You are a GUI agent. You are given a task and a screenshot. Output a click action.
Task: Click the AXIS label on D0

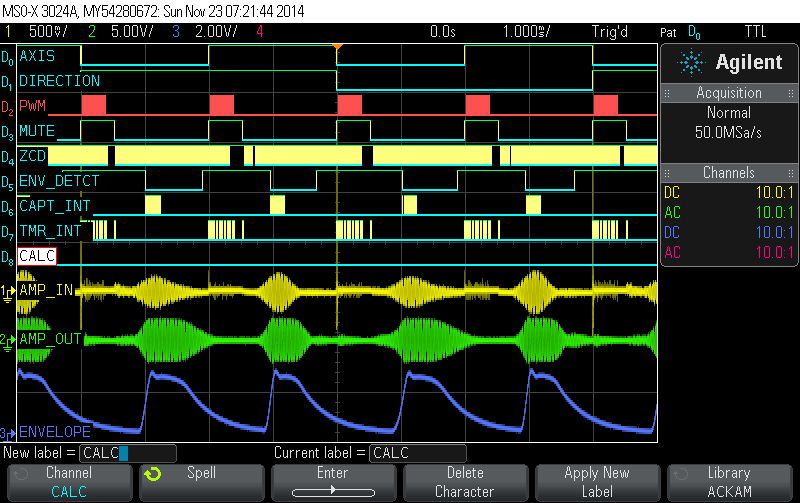pyautogui.click(x=37, y=56)
